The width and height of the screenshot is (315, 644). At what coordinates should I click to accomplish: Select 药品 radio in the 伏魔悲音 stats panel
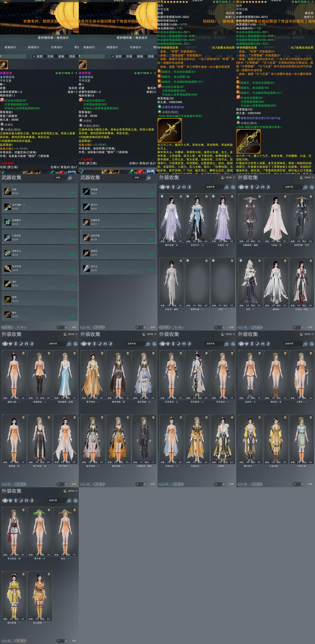67,56
